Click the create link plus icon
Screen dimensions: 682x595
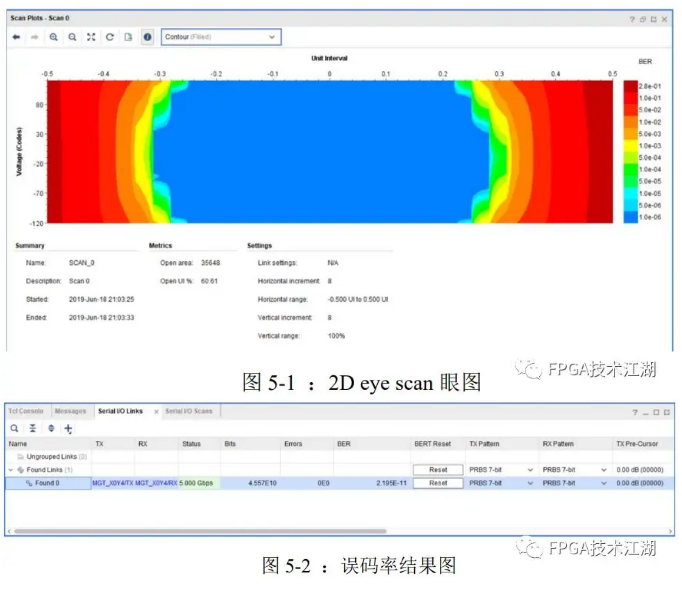[69, 428]
